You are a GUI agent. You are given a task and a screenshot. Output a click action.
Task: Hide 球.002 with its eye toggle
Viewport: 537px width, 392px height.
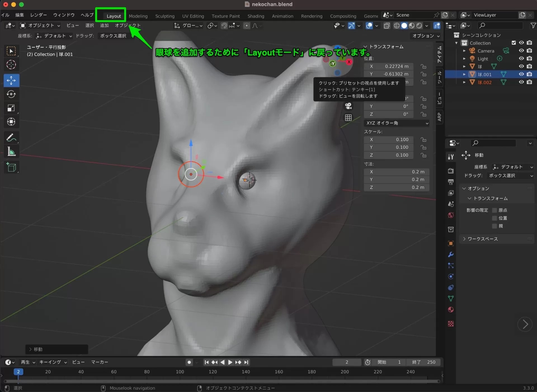coord(521,82)
